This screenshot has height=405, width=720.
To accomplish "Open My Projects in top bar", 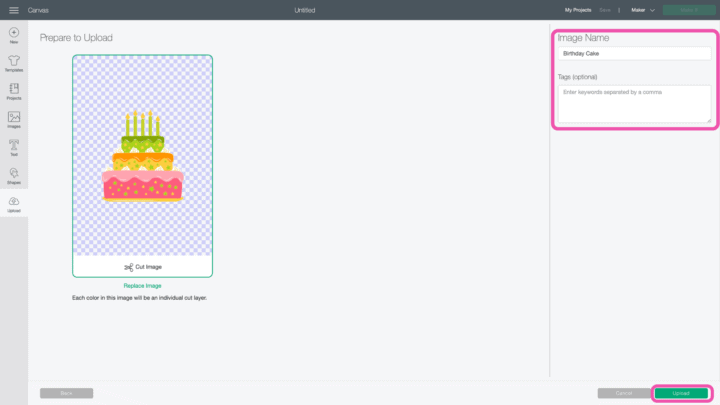I will 578,10.
